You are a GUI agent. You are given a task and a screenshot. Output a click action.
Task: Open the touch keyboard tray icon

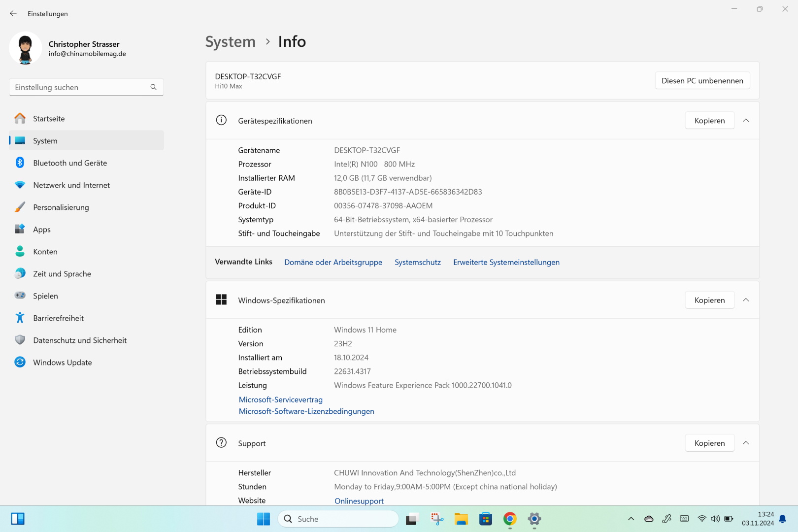[x=684, y=519]
